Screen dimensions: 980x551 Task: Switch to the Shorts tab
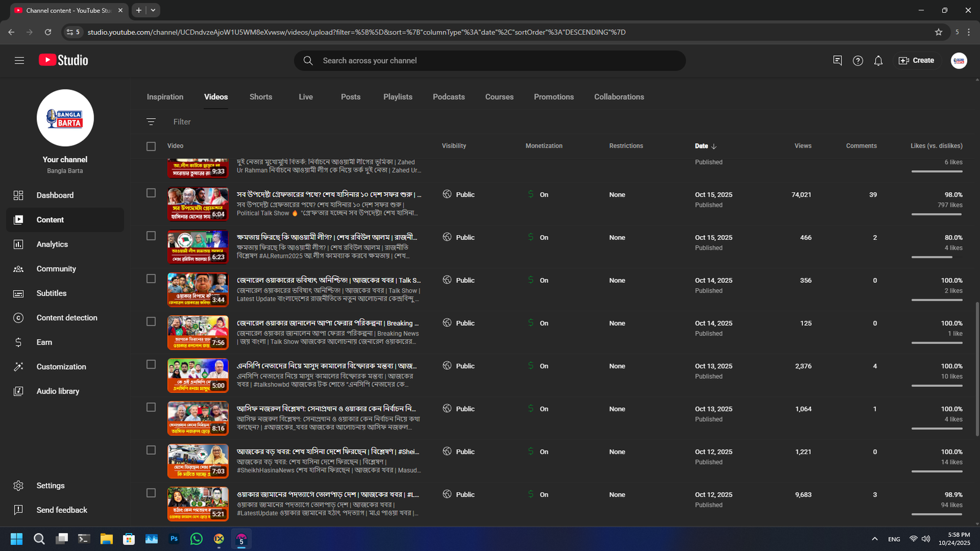[260, 97]
